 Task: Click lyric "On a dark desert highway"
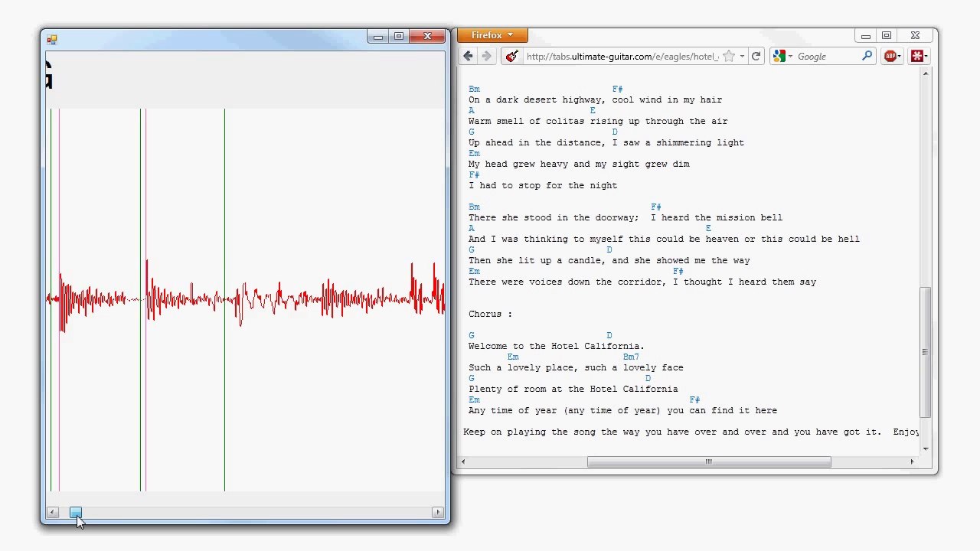pos(534,99)
